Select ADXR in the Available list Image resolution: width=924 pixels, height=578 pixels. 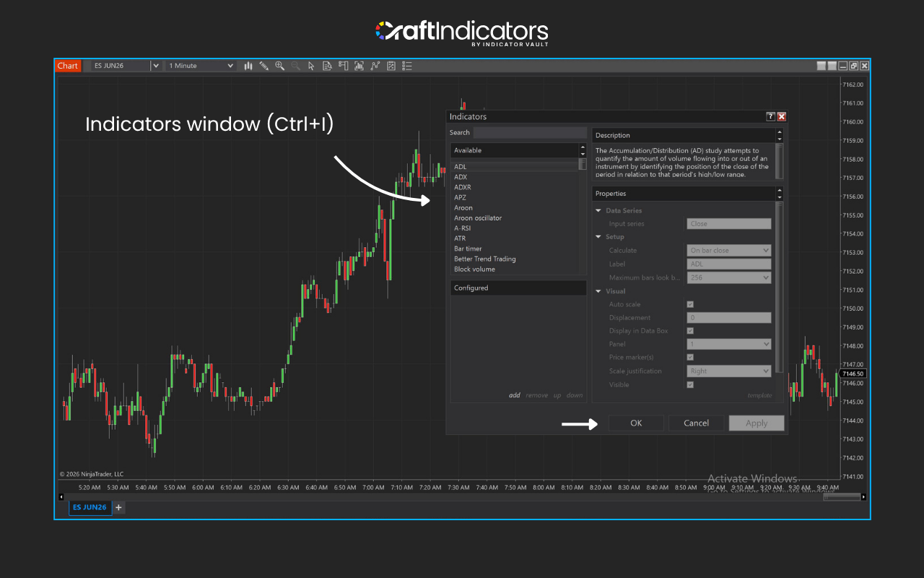tap(515, 187)
